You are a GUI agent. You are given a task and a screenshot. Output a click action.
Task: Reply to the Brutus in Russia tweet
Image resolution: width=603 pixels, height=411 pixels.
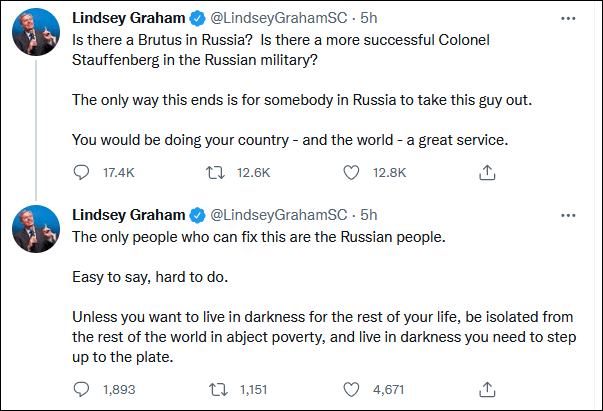(82, 173)
